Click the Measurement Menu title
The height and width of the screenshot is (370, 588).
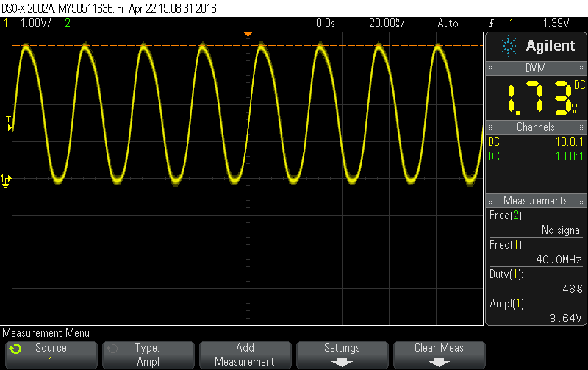[46, 333]
